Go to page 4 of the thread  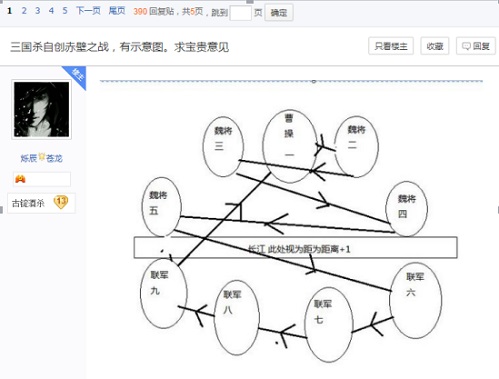tap(51, 11)
